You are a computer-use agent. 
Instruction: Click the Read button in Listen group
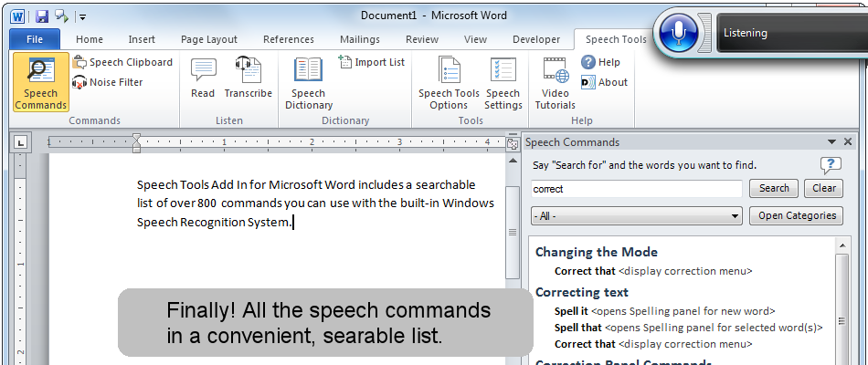tap(203, 78)
